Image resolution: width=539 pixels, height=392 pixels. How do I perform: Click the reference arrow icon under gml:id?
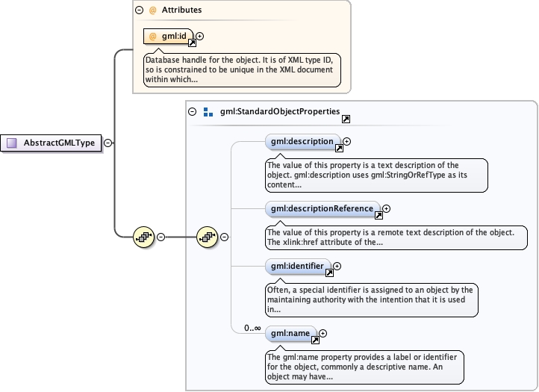coord(191,43)
